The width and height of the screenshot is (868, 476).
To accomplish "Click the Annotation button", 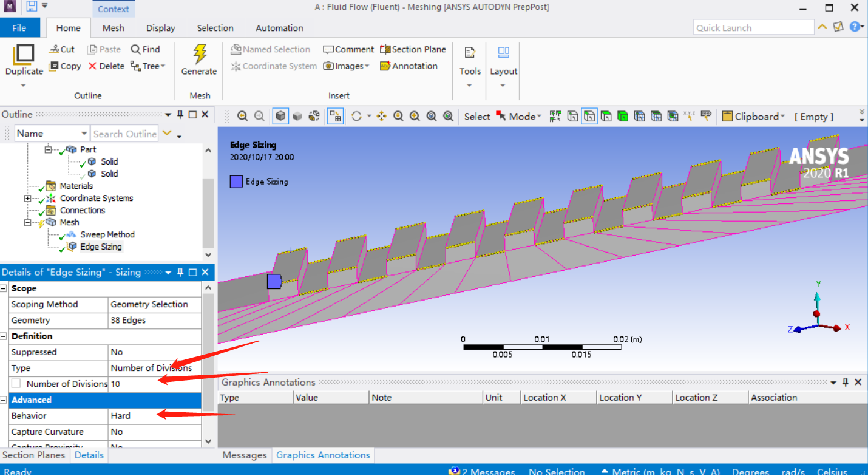I will coord(409,66).
